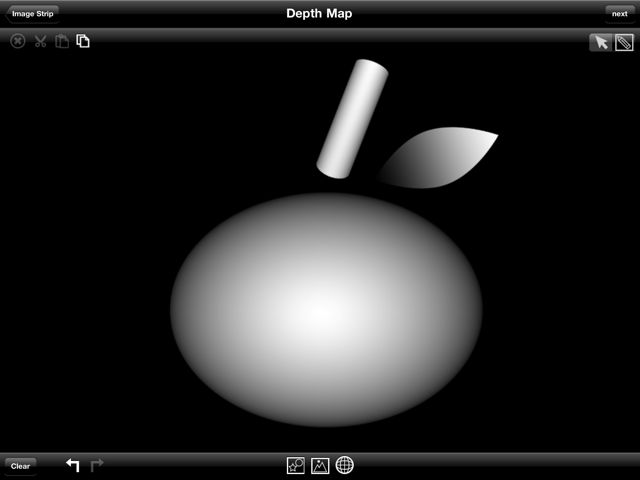Switch to the pencil drawing tool
This screenshot has height=480, width=640.
[624, 42]
